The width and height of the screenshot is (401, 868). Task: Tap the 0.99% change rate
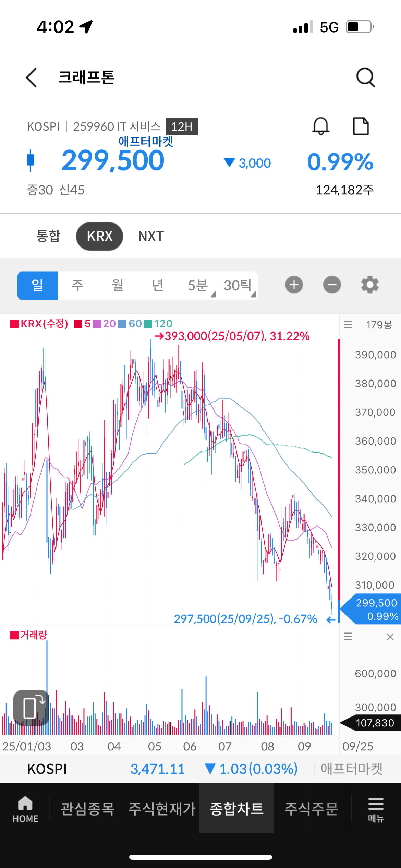[340, 161]
